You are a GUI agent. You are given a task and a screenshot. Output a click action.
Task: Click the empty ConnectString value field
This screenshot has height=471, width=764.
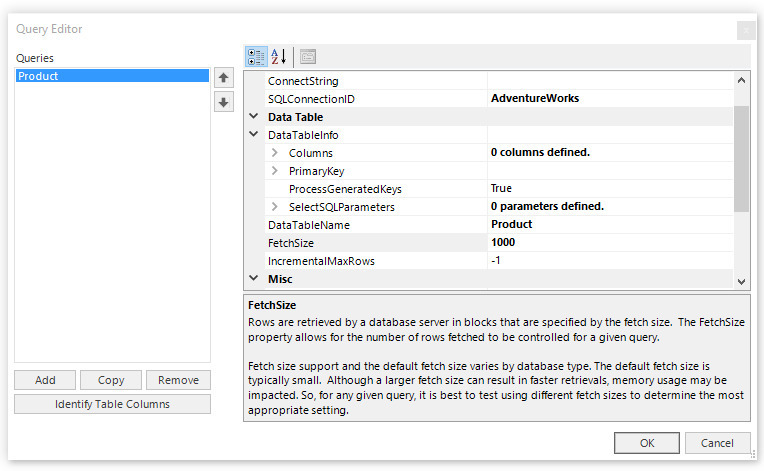(x=611, y=80)
